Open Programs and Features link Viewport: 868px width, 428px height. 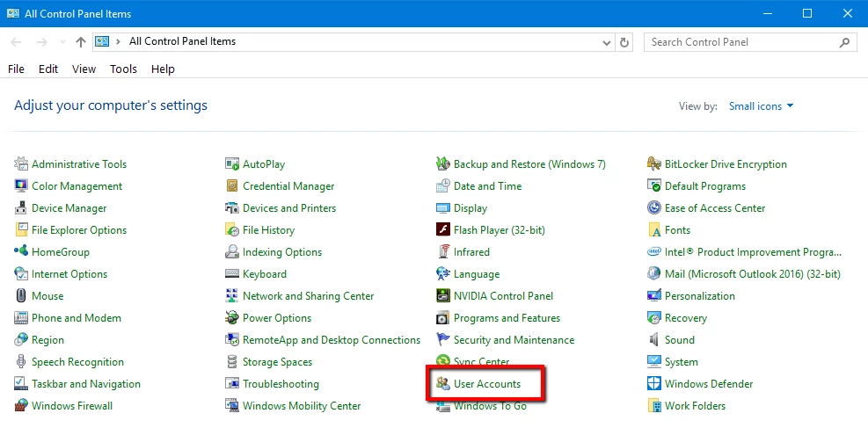pyautogui.click(x=507, y=318)
